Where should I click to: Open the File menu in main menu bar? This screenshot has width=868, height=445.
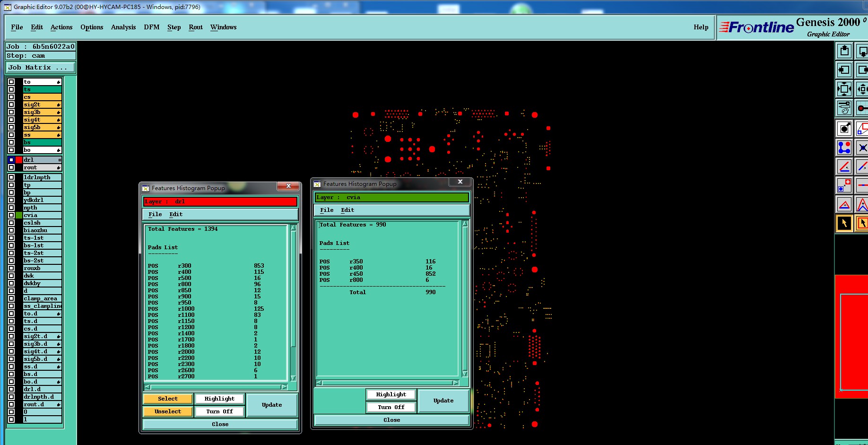(x=17, y=27)
